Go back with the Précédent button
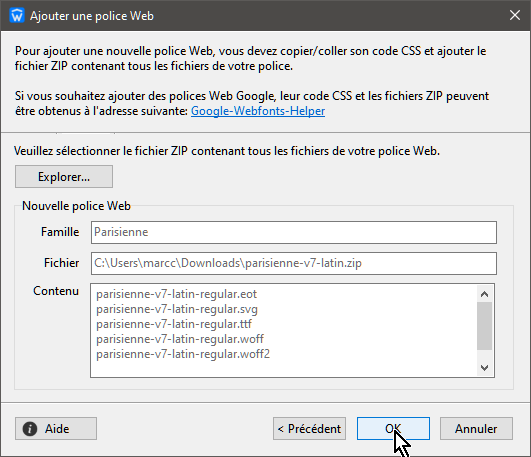The image size is (531, 457). click(309, 429)
